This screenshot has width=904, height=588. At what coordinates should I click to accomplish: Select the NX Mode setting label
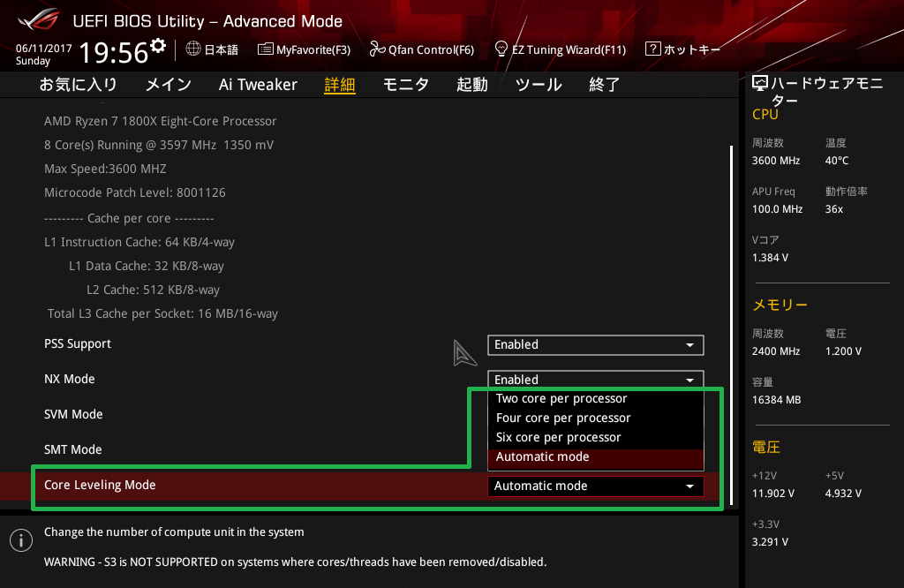click(69, 380)
